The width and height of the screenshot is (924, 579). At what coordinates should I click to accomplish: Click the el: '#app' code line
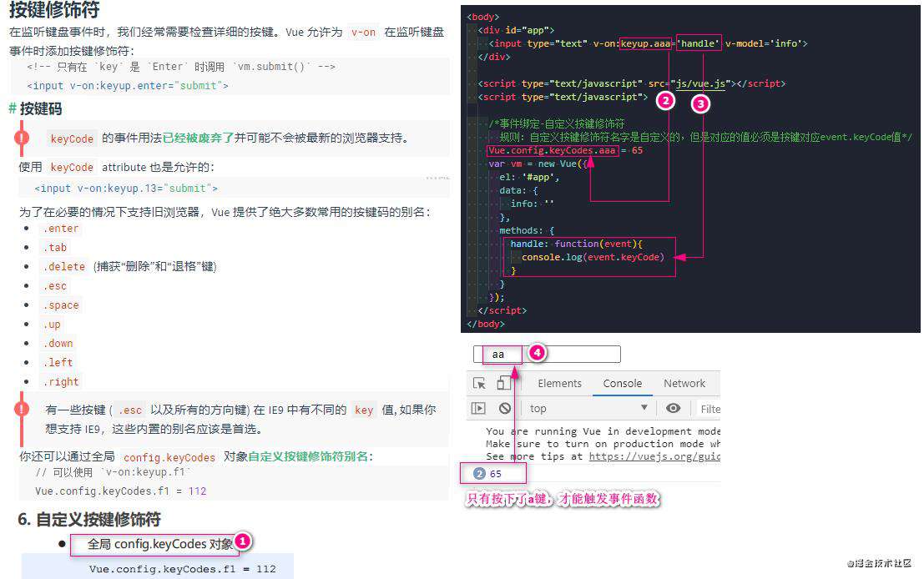point(529,177)
